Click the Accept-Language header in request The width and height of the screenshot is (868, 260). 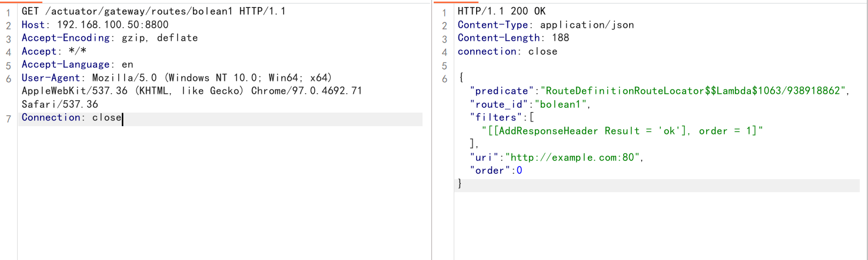pyautogui.click(x=66, y=65)
